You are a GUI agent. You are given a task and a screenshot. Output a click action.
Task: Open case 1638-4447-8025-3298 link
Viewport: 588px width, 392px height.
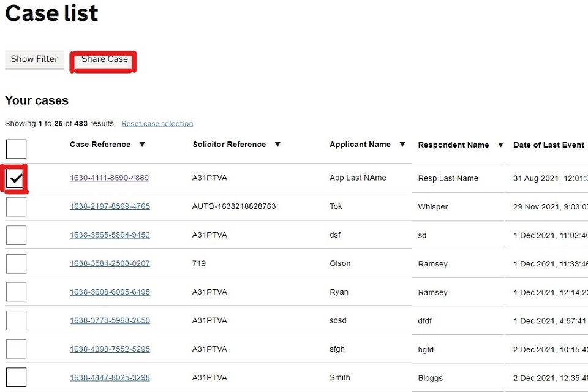[110, 378]
